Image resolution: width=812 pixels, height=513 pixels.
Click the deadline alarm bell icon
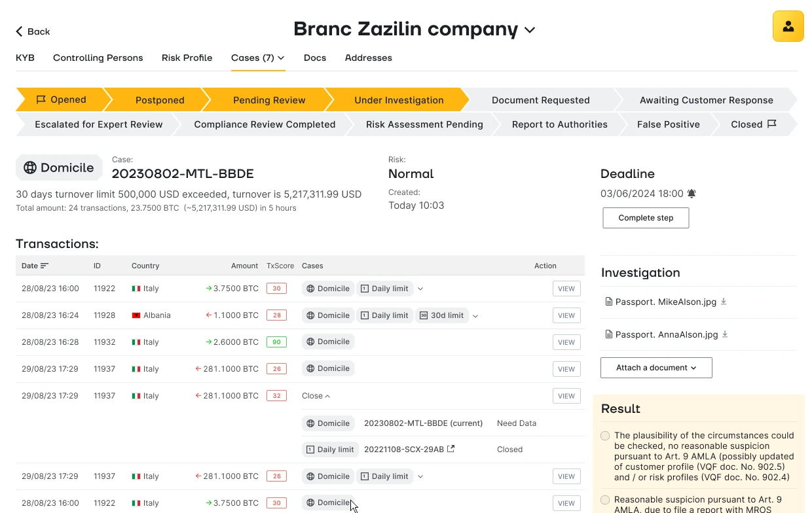[692, 194]
